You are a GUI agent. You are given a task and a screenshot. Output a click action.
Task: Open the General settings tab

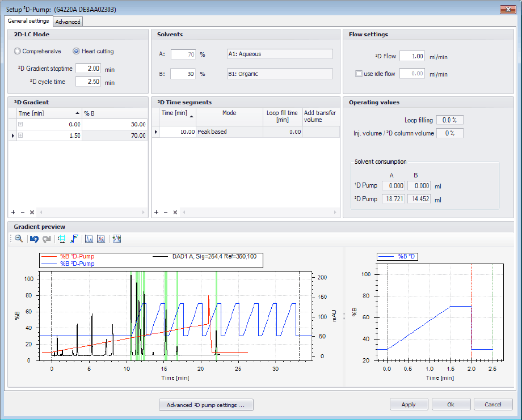[28, 21]
